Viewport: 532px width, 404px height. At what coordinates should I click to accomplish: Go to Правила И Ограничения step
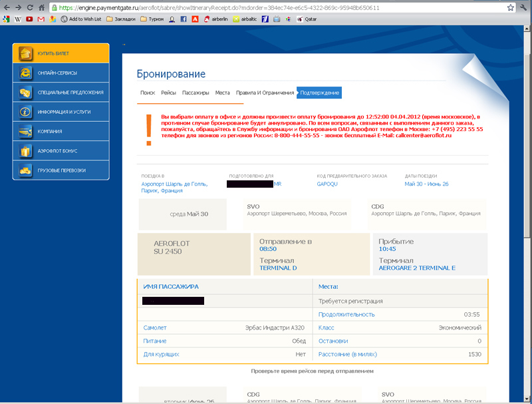click(265, 93)
